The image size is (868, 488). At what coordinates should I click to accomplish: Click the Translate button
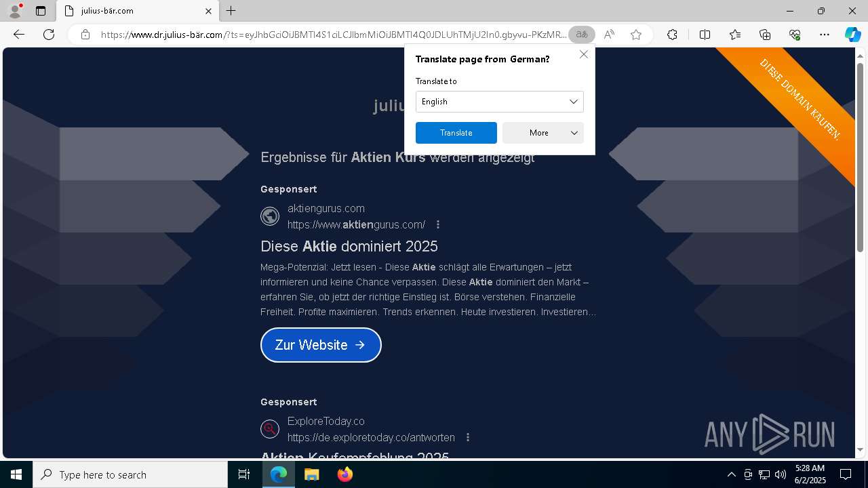pyautogui.click(x=456, y=133)
